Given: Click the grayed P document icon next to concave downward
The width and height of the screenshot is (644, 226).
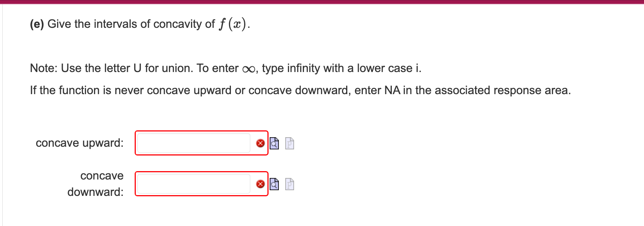Looking at the screenshot, I should click(x=289, y=184).
